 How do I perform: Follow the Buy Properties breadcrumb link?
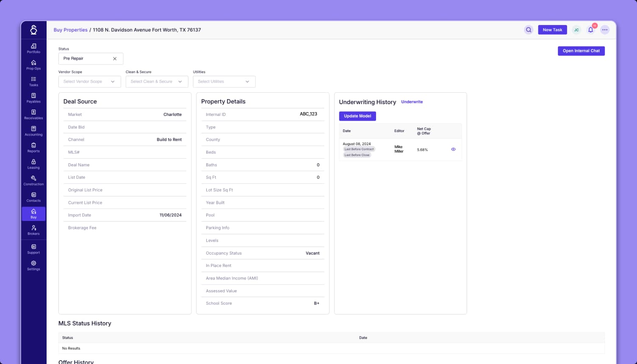(70, 30)
